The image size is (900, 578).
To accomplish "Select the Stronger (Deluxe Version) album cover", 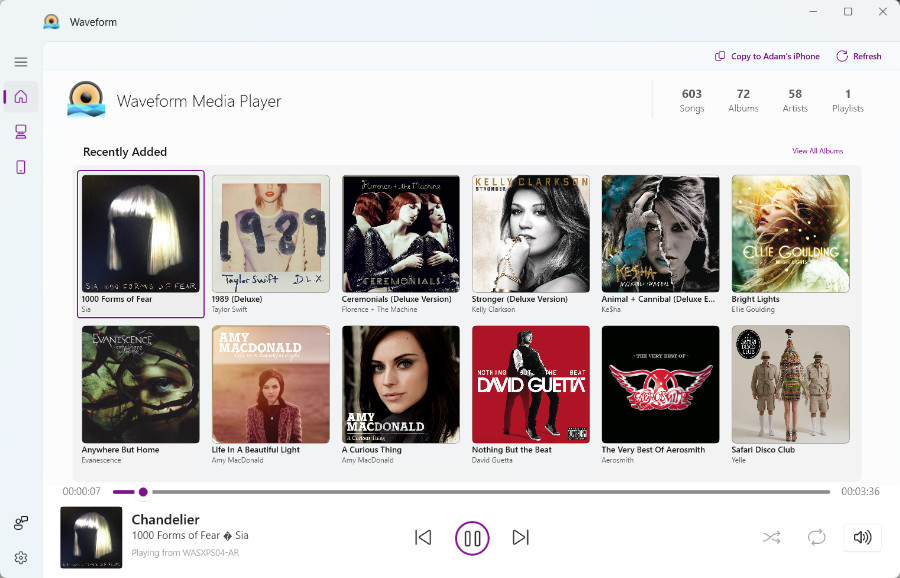I will (530, 233).
